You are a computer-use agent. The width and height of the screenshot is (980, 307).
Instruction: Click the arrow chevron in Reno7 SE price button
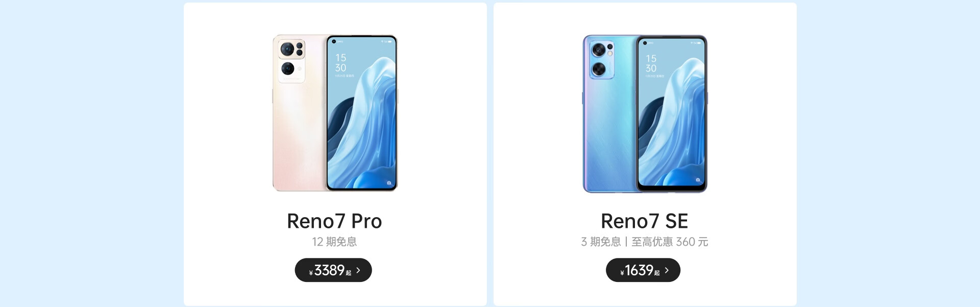point(667,270)
